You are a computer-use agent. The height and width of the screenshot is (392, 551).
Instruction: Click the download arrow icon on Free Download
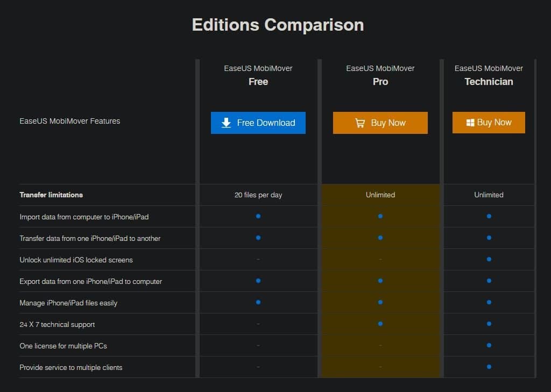point(226,123)
